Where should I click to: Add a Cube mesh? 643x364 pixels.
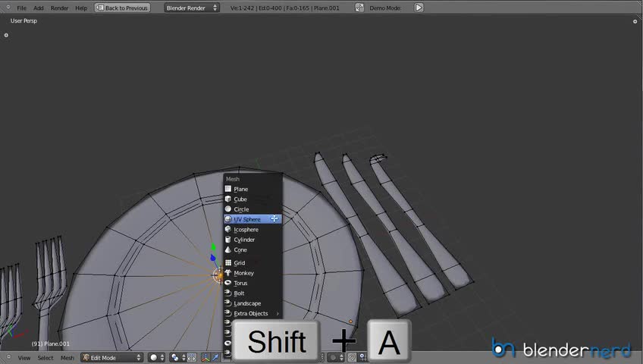(x=252, y=199)
